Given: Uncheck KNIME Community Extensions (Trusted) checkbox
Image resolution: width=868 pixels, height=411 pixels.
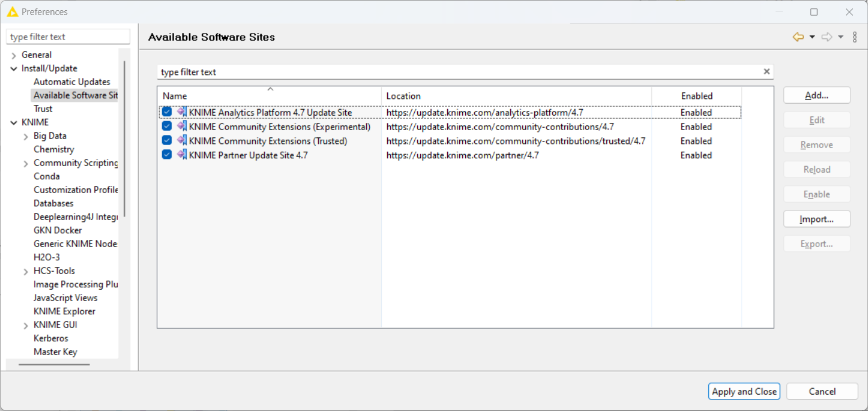Looking at the screenshot, I should click(167, 141).
